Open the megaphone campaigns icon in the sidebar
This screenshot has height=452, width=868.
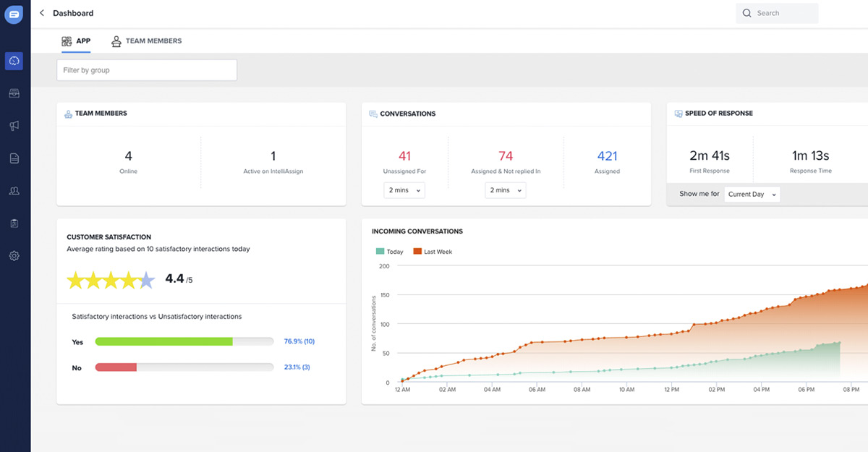(x=14, y=126)
